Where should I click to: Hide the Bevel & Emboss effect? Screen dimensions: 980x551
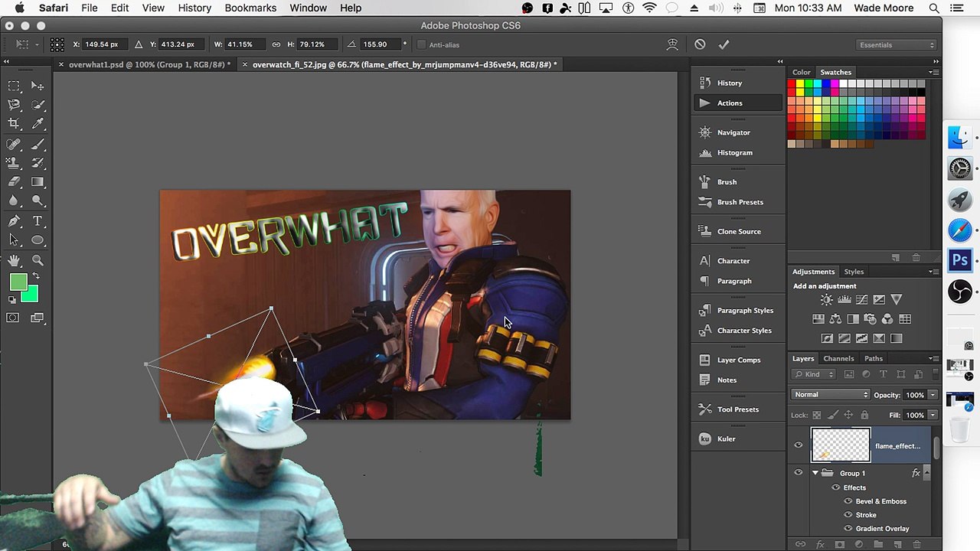coord(848,501)
